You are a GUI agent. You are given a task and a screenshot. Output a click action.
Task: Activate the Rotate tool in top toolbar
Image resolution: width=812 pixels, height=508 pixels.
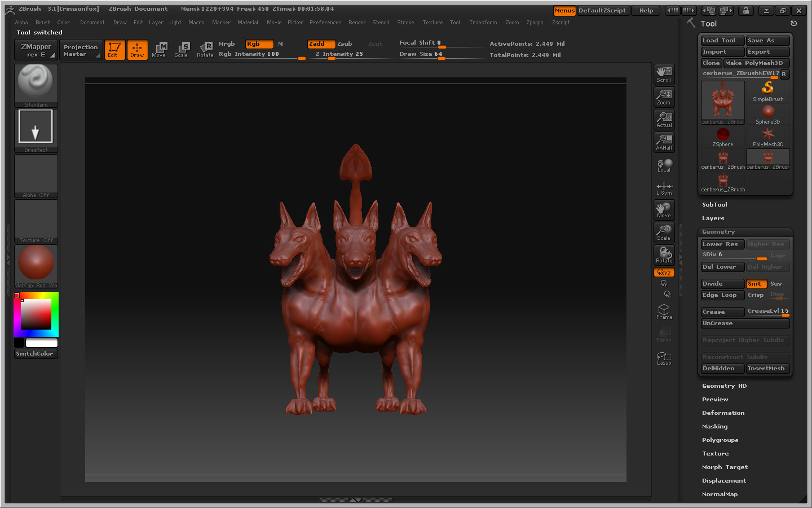(205, 50)
